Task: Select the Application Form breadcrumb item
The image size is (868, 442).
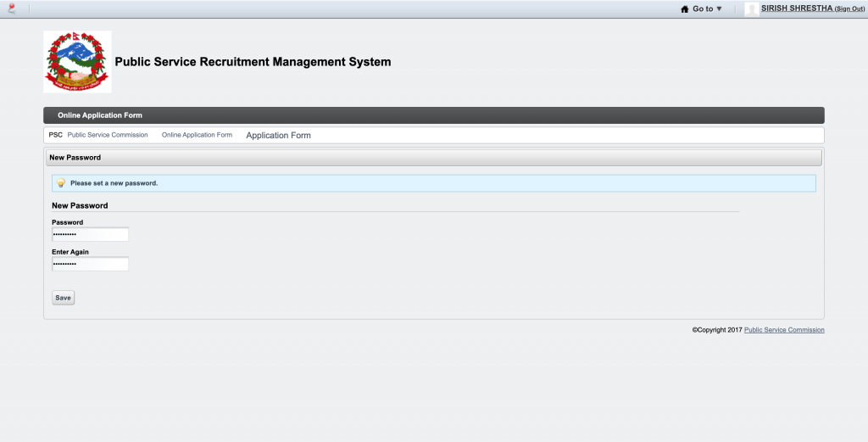Action: coord(278,136)
